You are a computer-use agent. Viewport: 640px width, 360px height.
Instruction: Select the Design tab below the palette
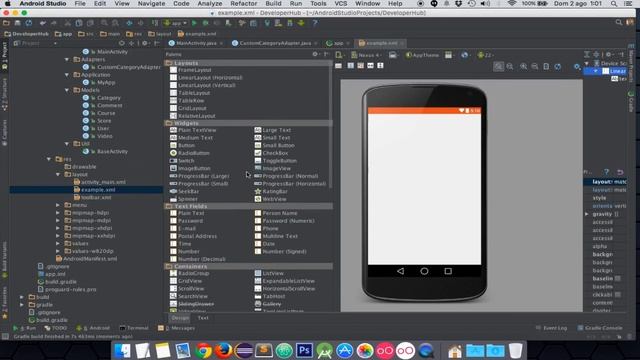[180, 318]
